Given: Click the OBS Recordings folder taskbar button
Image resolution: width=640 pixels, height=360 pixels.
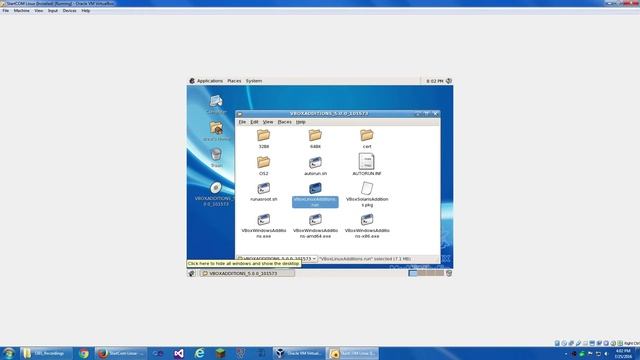Looking at the screenshot, I should coord(46,353).
